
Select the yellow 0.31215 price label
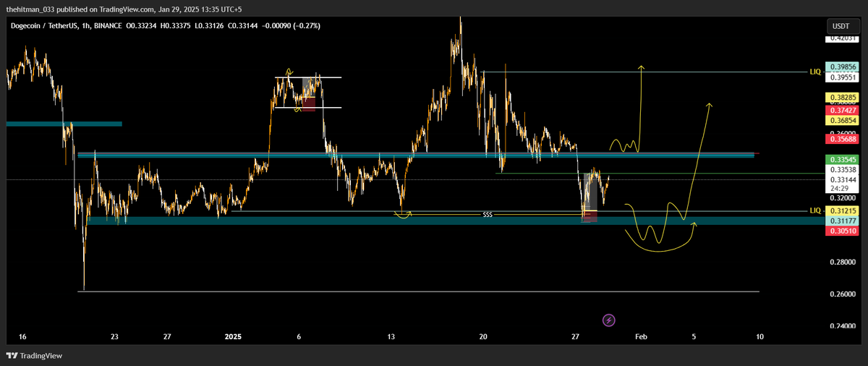tap(841, 210)
